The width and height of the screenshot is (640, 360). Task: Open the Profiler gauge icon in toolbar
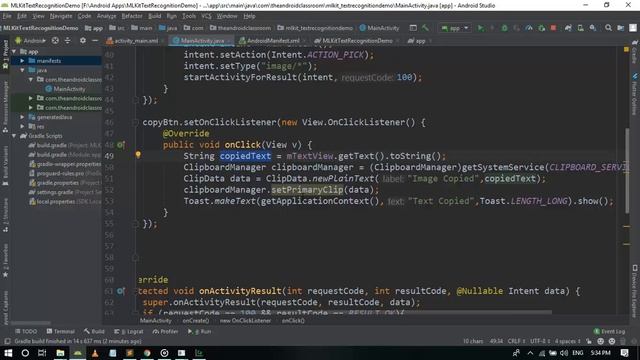pos(529,28)
